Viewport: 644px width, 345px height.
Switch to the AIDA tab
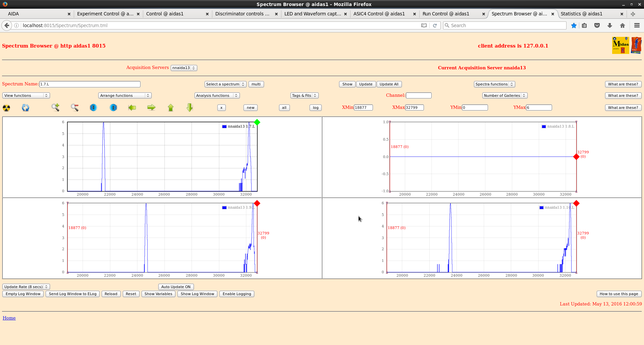pyautogui.click(x=37, y=14)
